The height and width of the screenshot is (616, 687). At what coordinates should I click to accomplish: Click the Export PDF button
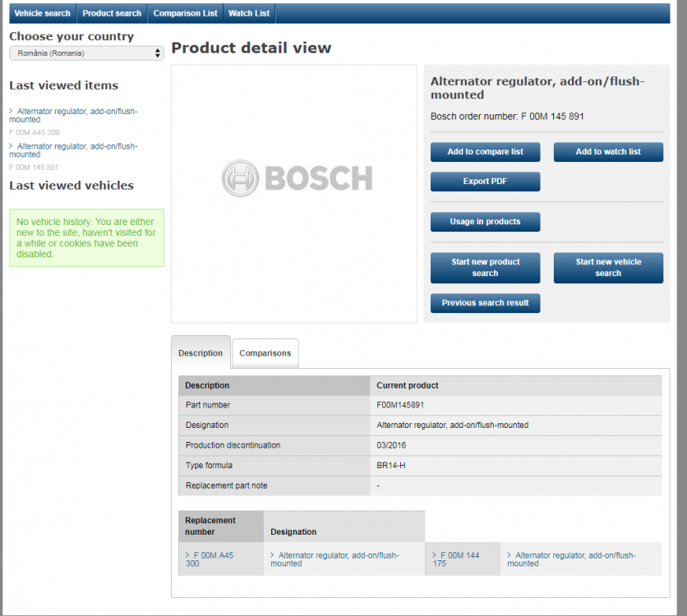pos(485,182)
